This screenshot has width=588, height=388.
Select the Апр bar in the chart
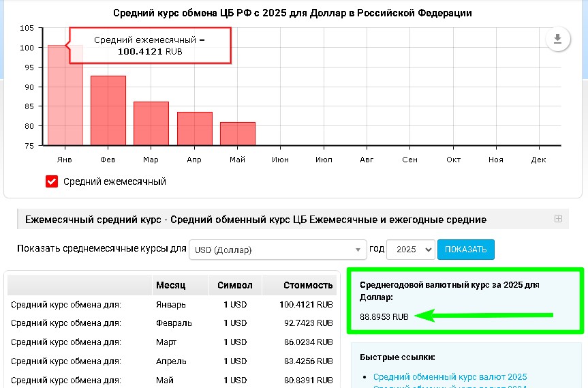[x=194, y=128]
